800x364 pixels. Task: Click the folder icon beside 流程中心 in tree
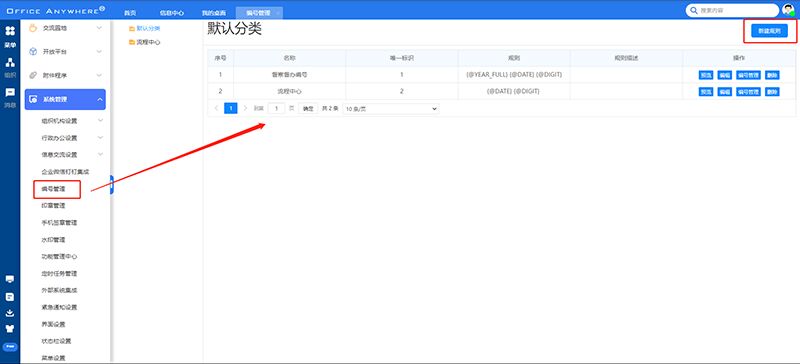point(132,42)
